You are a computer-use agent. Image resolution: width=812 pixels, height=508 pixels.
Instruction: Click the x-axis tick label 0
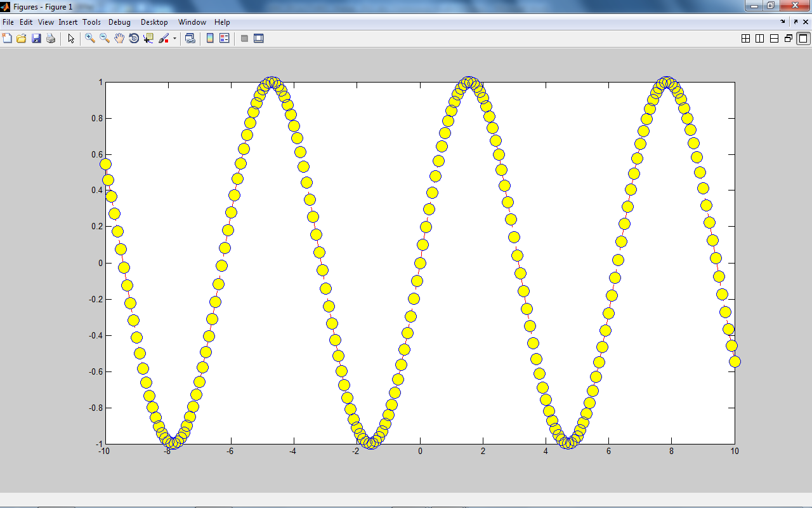tap(420, 451)
